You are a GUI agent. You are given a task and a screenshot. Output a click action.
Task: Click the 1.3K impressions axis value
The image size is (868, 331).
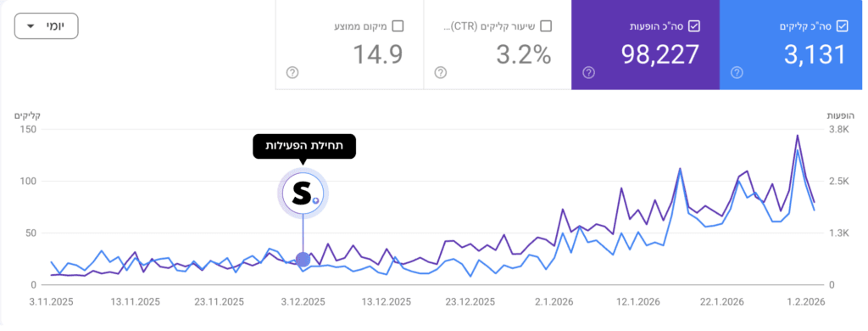tap(838, 233)
